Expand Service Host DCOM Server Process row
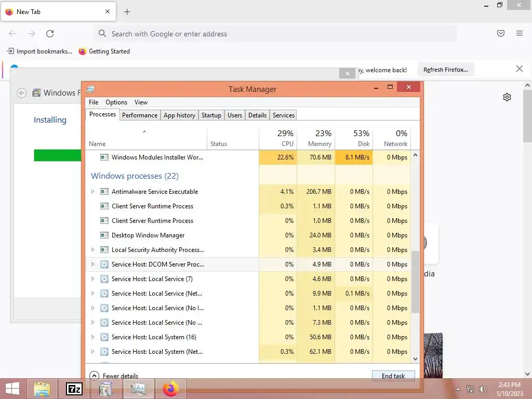 point(92,264)
